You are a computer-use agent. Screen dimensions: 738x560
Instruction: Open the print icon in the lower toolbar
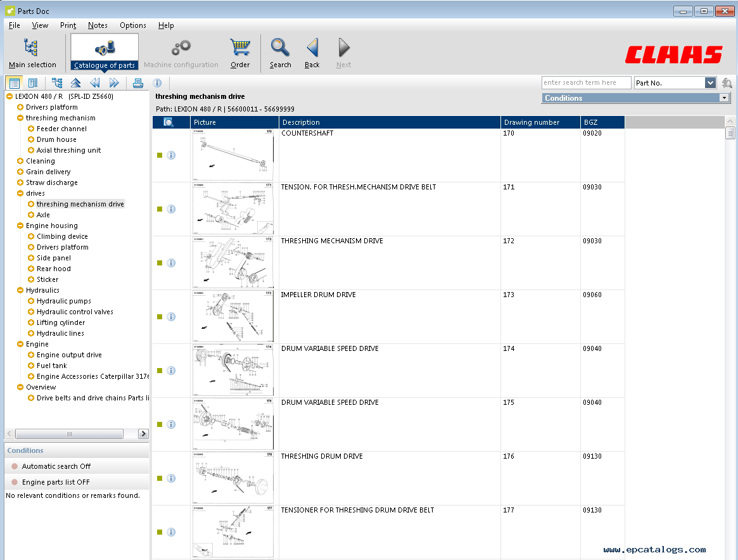[x=139, y=82]
